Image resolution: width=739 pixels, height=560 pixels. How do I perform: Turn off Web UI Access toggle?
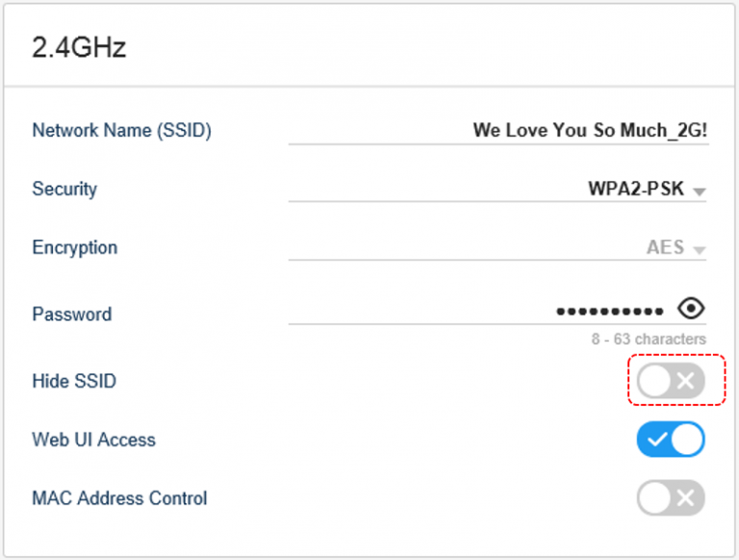click(x=671, y=440)
